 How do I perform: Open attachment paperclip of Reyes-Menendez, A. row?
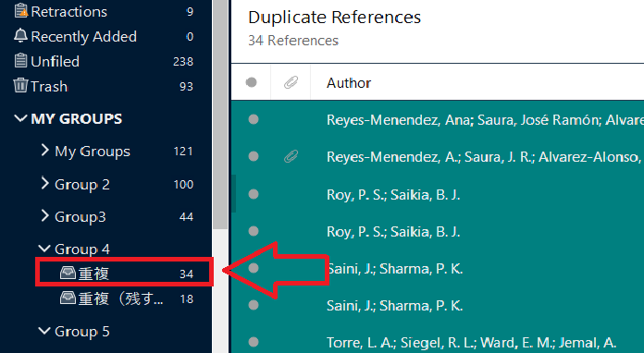291,156
